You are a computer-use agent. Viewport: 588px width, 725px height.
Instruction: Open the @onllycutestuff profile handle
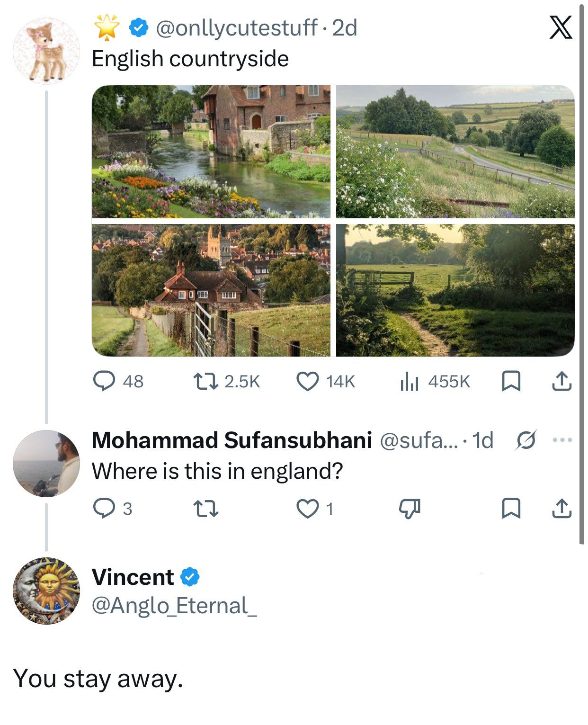click(236, 28)
